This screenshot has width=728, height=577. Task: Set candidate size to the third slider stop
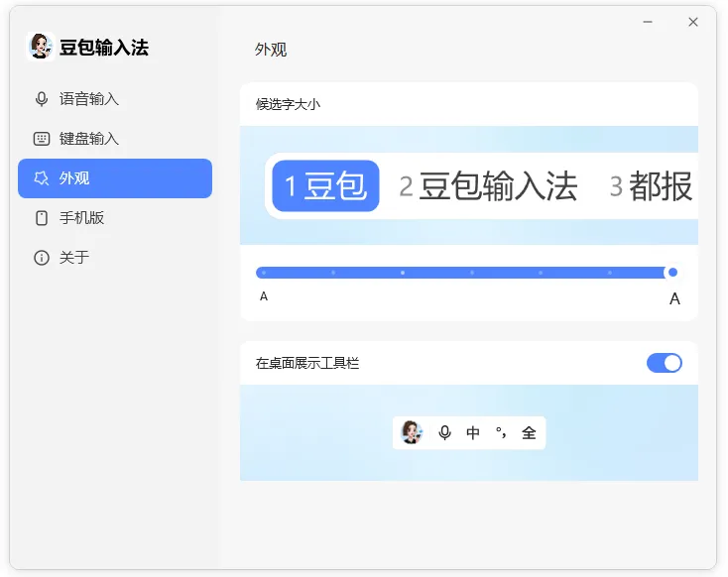403,273
